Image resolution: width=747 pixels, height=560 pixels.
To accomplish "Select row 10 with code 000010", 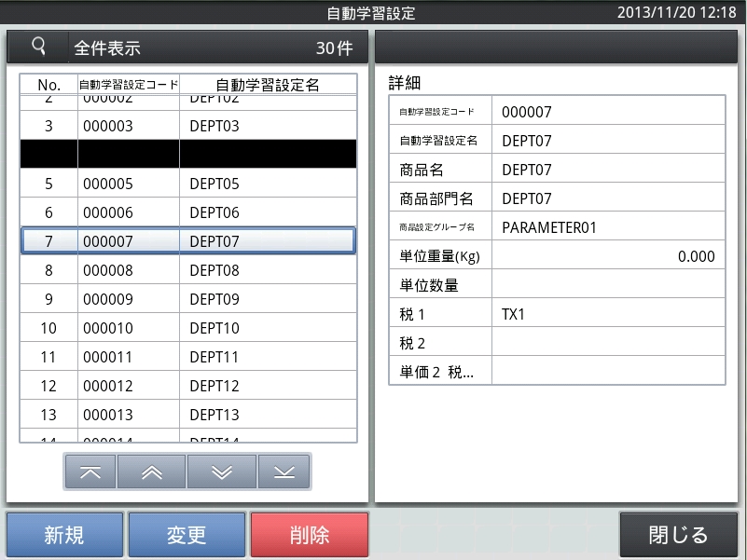I will click(x=187, y=328).
